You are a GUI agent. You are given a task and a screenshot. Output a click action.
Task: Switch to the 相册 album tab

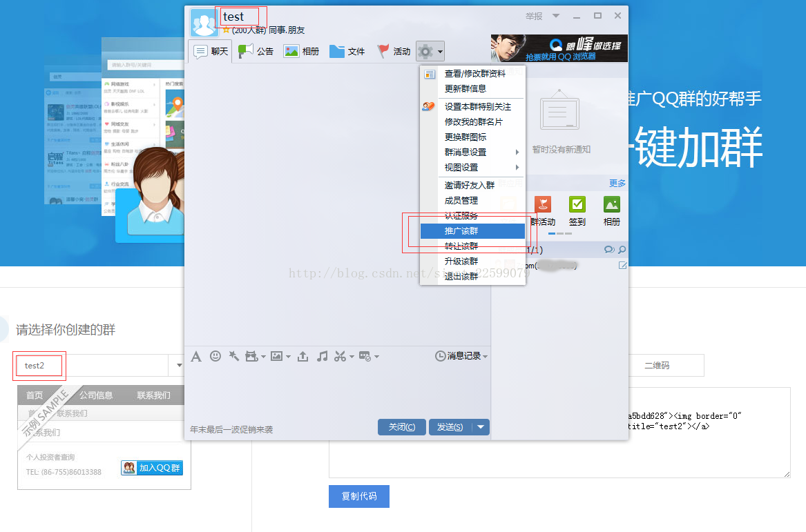tap(301, 51)
